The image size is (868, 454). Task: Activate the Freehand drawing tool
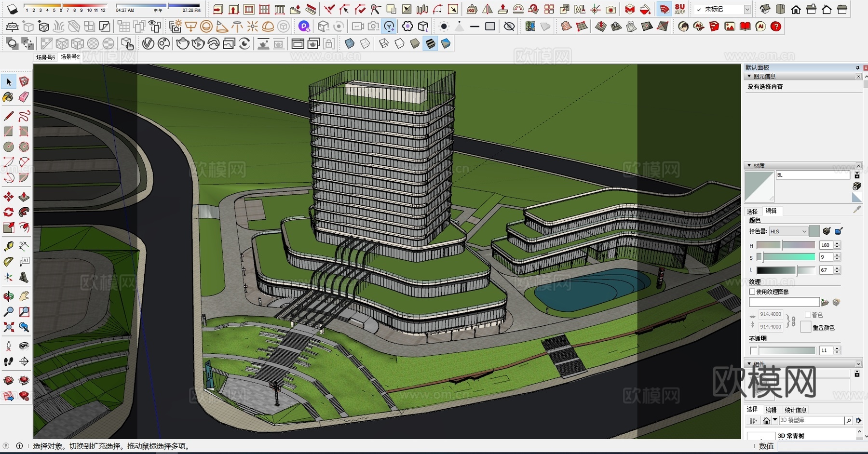point(24,116)
